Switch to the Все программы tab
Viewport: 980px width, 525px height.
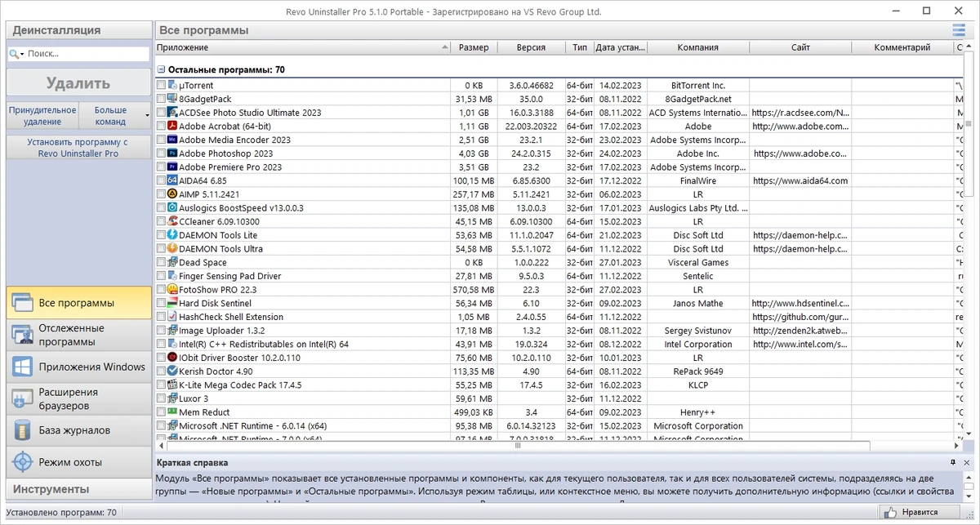(79, 303)
